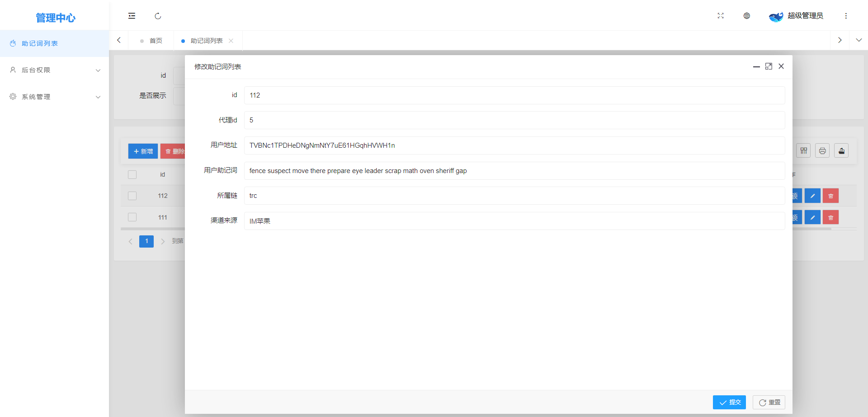Check the checkbox for row 111
Viewport: 868px width, 417px height.
click(132, 217)
